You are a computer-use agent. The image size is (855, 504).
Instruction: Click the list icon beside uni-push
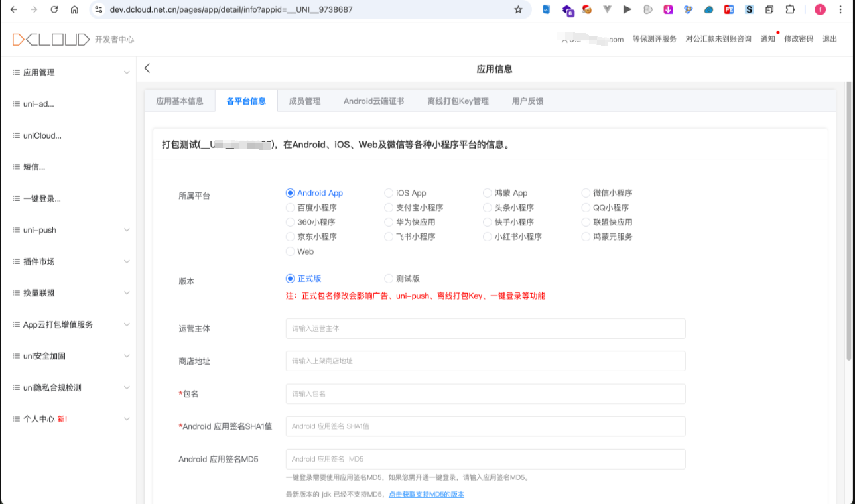[x=17, y=230]
